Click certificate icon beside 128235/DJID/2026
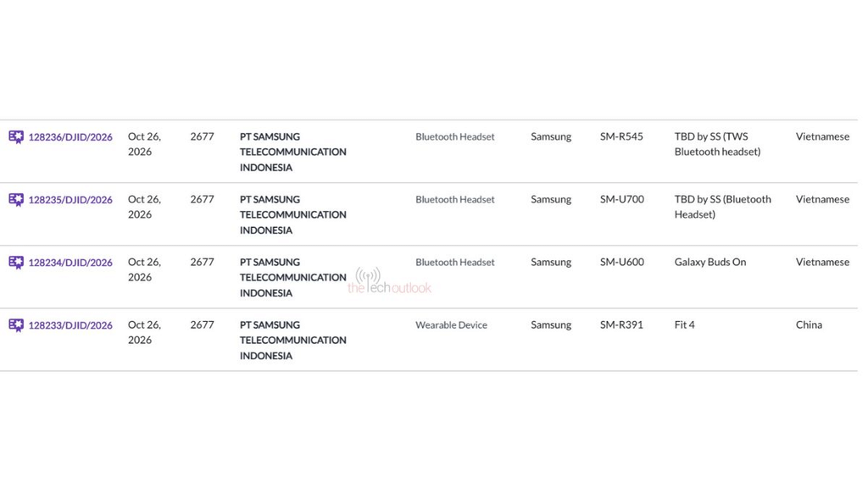The height and width of the screenshot is (488, 868). coord(16,200)
